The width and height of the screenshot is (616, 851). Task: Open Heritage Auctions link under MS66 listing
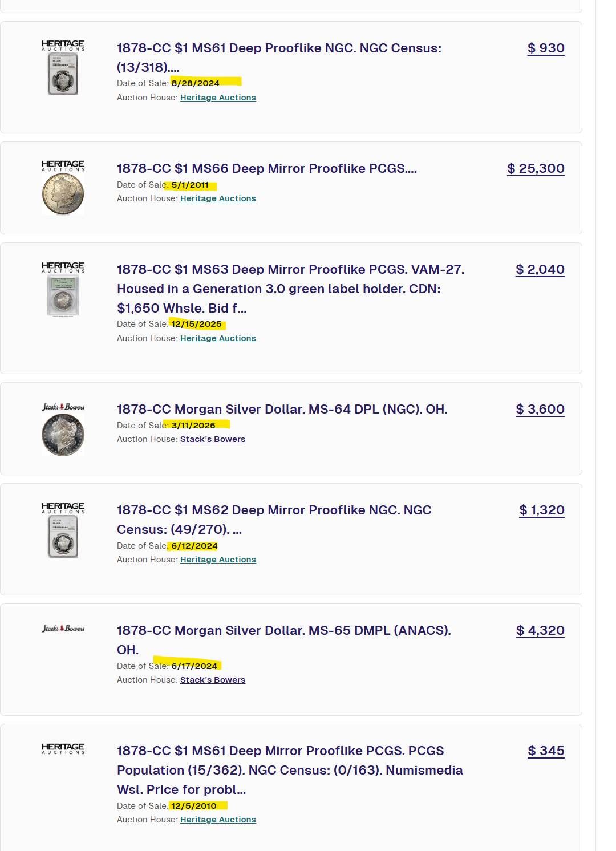click(218, 198)
